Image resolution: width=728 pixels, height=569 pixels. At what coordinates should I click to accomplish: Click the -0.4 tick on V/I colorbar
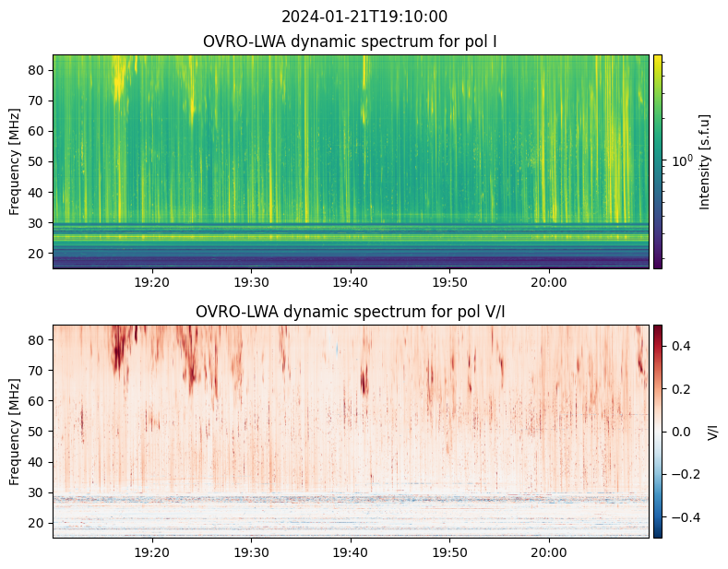[683, 517]
